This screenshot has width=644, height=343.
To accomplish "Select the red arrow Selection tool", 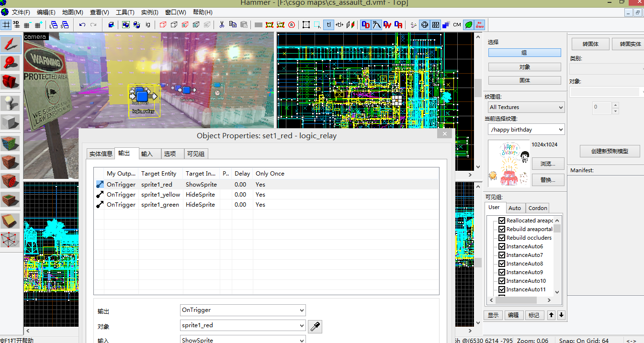I will point(11,45).
